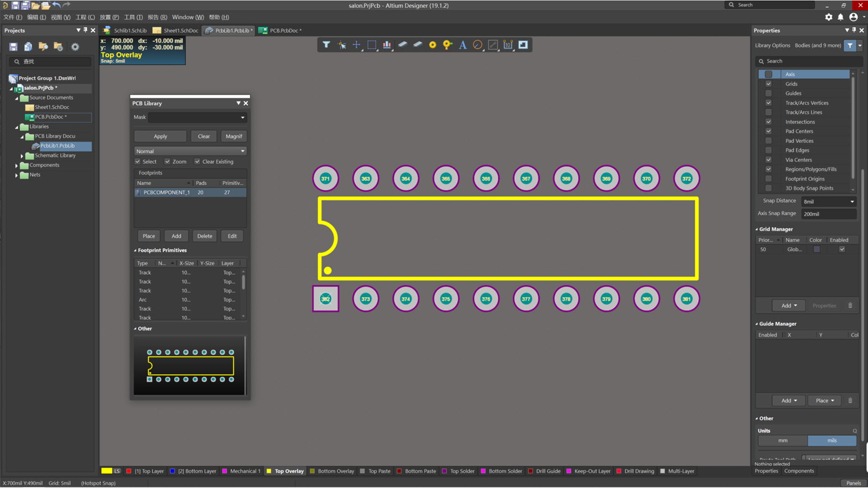Click the Place button in PCB Library
The height and width of the screenshot is (488, 868).
(x=148, y=236)
